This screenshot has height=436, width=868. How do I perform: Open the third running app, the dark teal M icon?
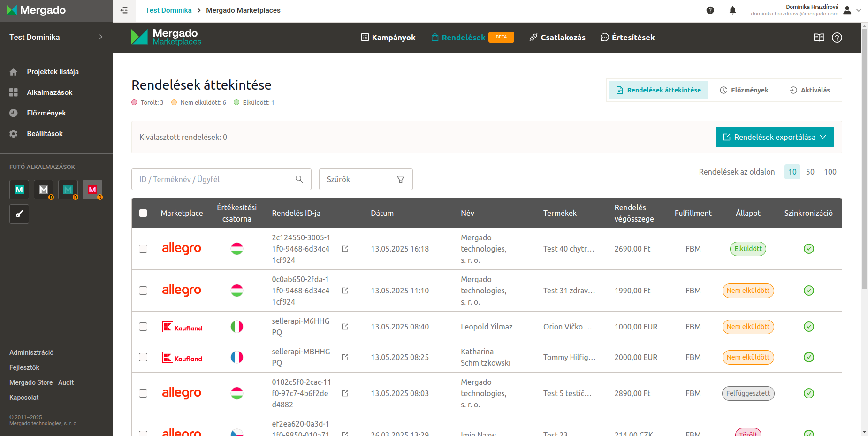(x=68, y=190)
